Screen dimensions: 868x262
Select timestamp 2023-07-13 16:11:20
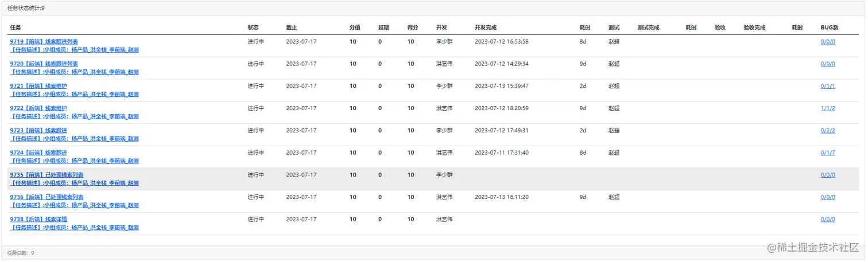502,197
